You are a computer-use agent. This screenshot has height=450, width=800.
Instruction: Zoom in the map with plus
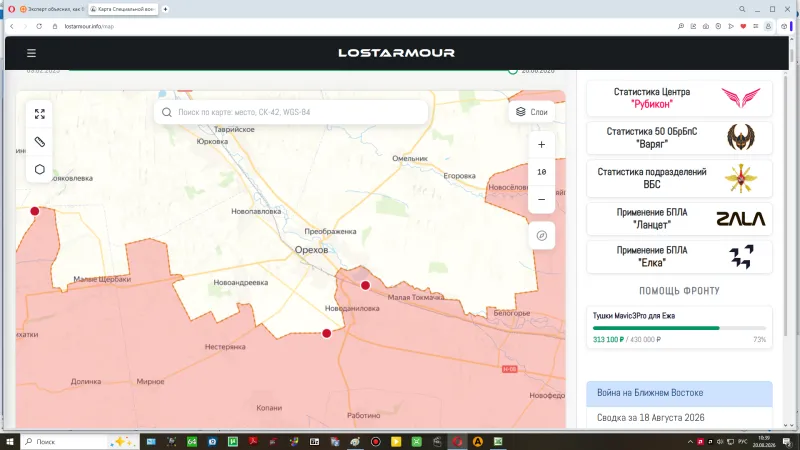541,145
